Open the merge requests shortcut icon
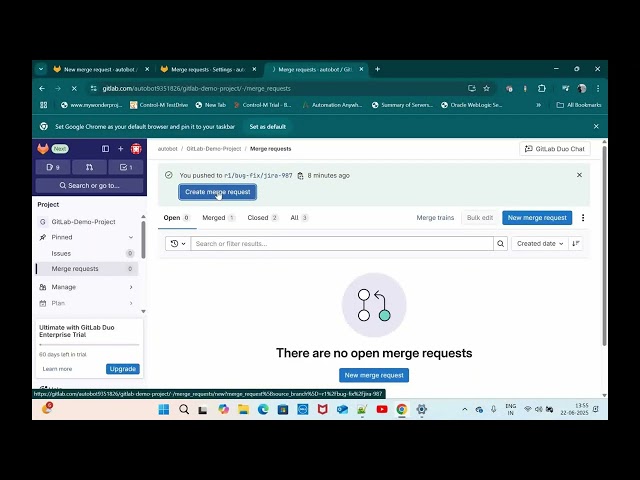This screenshot has height=480, width=640. click(x=89, y=167)
